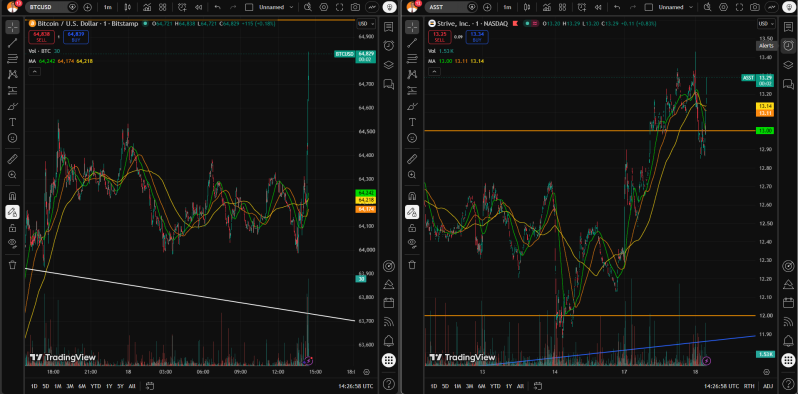The image size is (798, 394).
Task: Open the Watchlist panel beside BTCUSD chart
Action: pos(389,27)
